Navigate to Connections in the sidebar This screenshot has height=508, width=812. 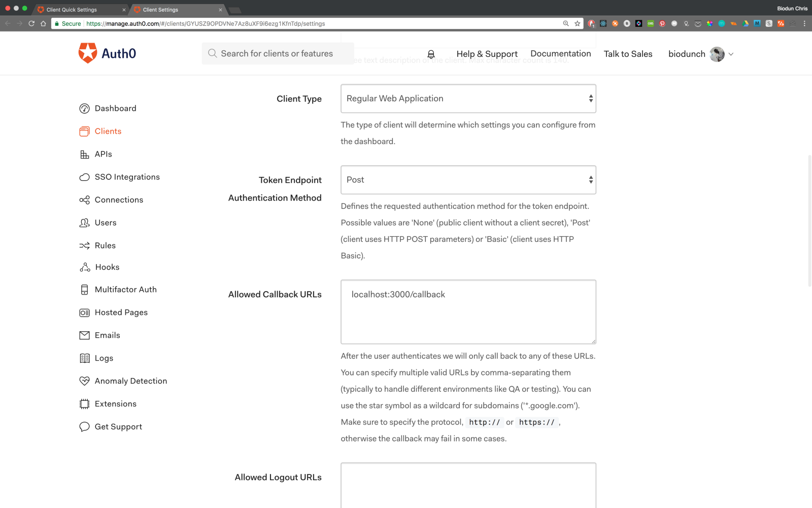(112, 200)
